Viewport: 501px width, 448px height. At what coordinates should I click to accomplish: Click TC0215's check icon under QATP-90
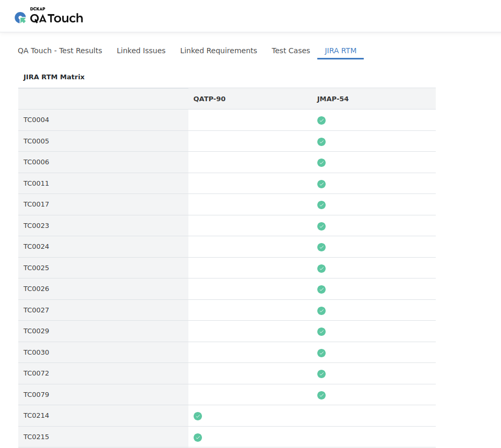(197, 438)
